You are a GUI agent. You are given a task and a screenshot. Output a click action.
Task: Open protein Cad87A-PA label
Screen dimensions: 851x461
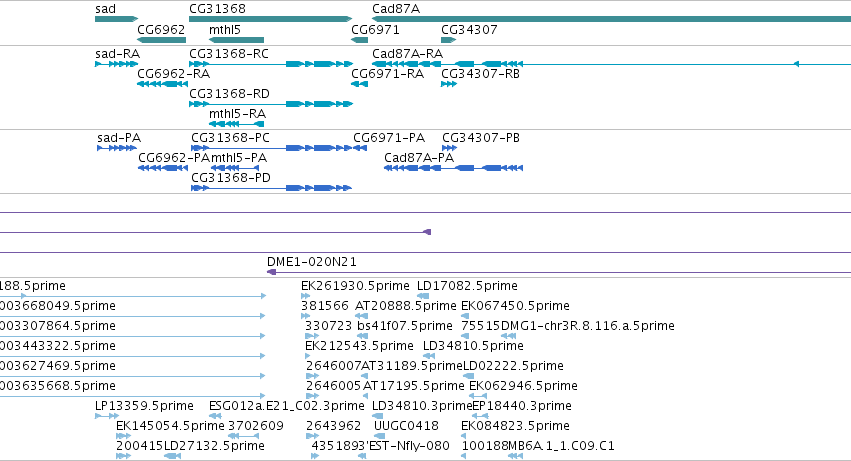tap(419, 158)
